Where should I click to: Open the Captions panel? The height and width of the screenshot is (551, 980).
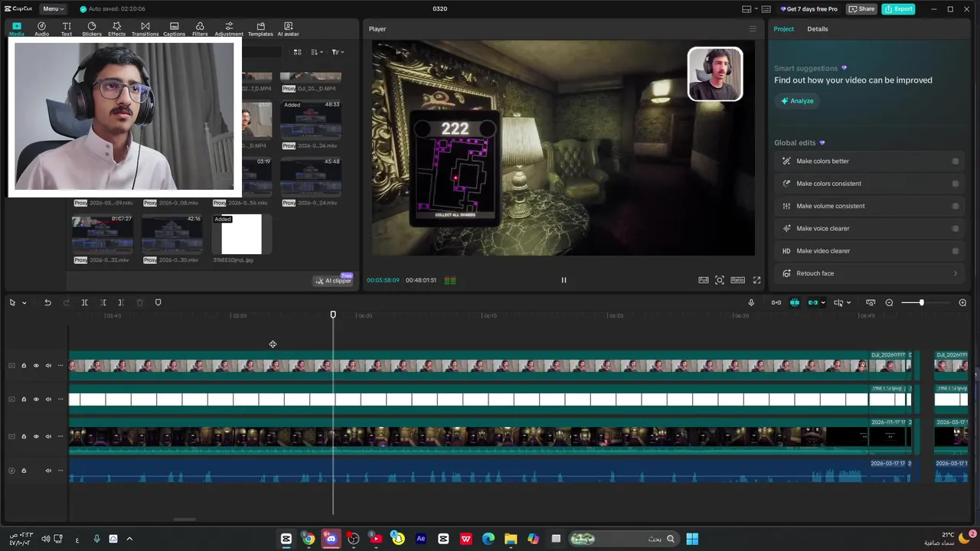pos(174,29)
